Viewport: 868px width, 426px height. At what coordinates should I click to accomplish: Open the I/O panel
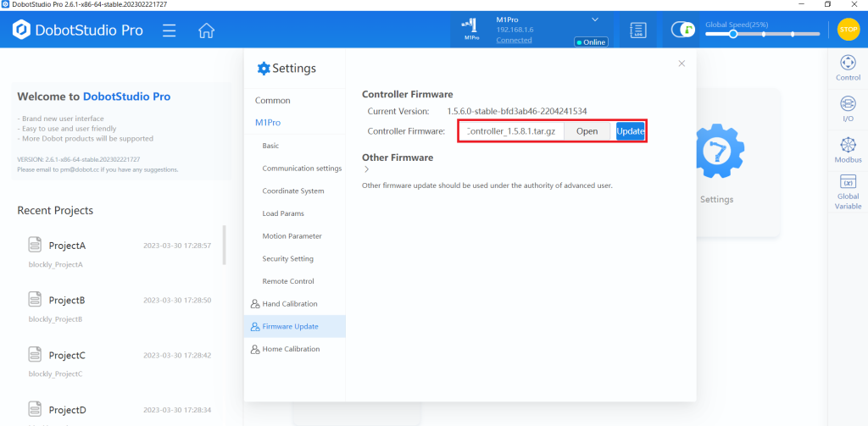pyautogui.click(x=848, y=108)
